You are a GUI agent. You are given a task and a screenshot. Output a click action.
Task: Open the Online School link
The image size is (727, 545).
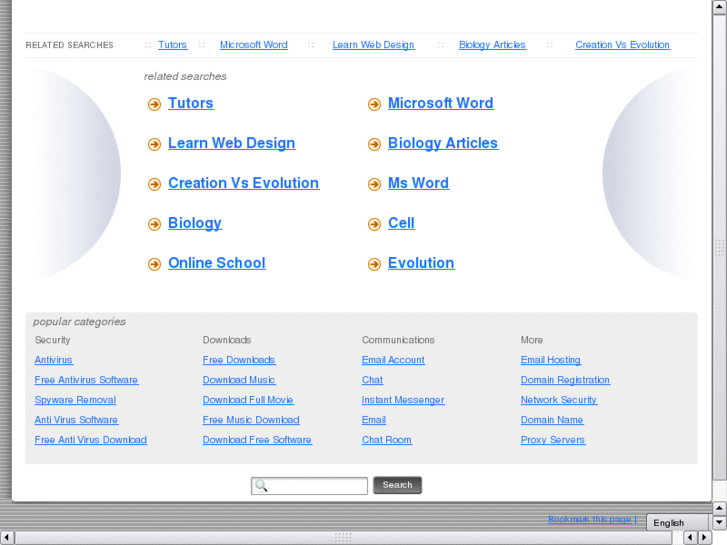[217, 263]
